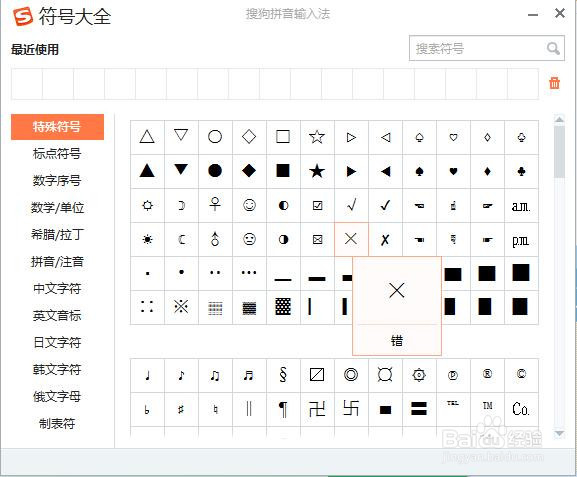Switch to 标点符号 category
Viewport: 577px width, 477px height.
coord(57,153)
